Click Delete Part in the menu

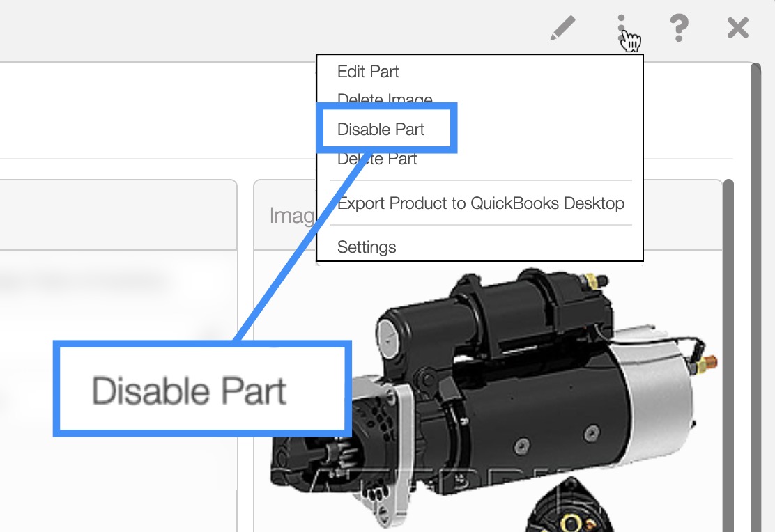point(377,159)
